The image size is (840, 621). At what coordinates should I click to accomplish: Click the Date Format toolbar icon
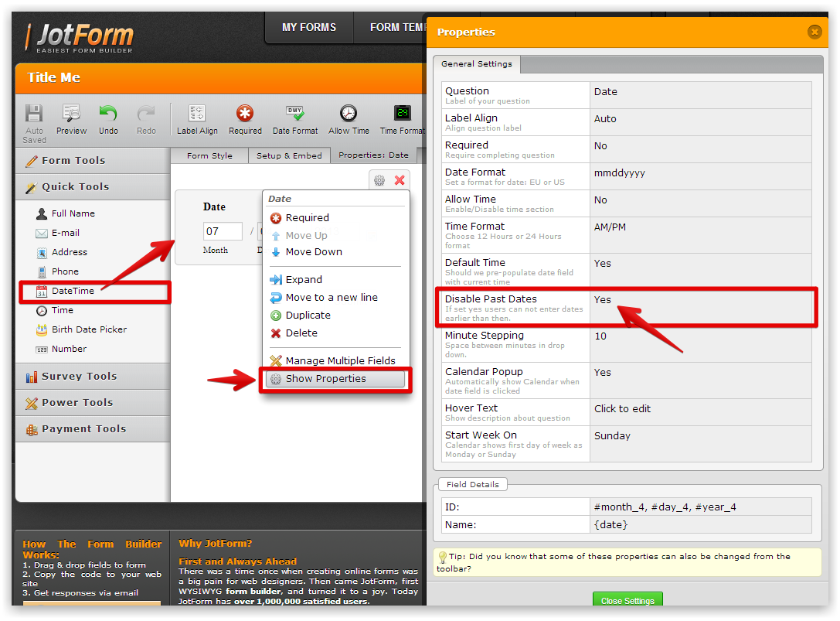pos(294,113)
